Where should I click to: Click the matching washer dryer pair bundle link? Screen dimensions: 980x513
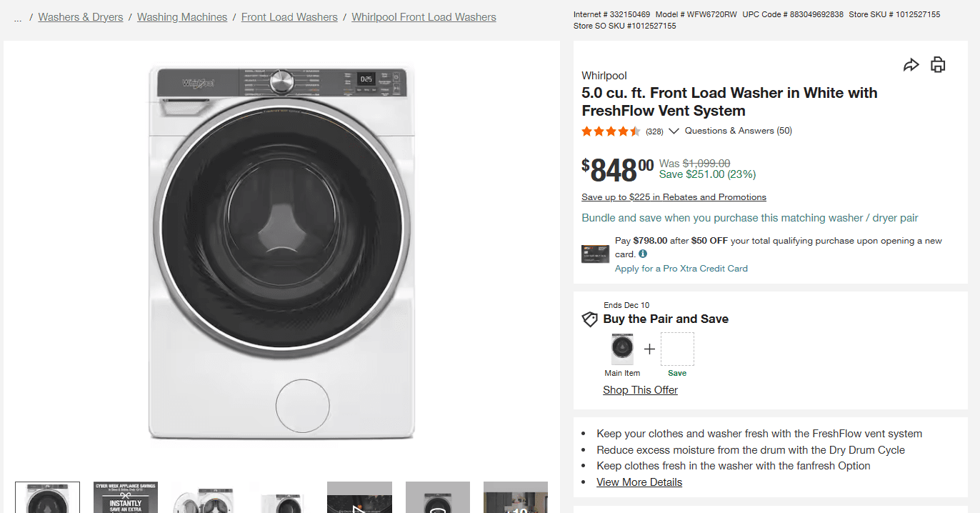pyautogui.click(x=750, y=217)
